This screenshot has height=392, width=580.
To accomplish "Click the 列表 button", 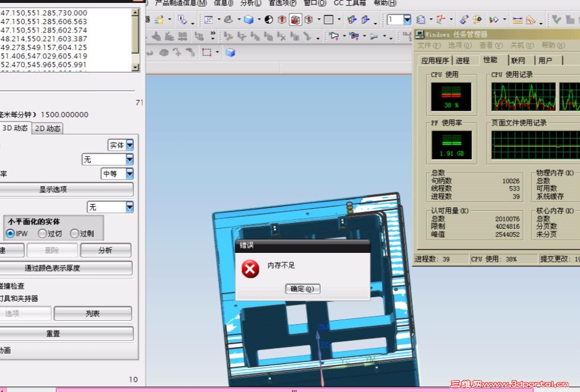I will point(93,313).
